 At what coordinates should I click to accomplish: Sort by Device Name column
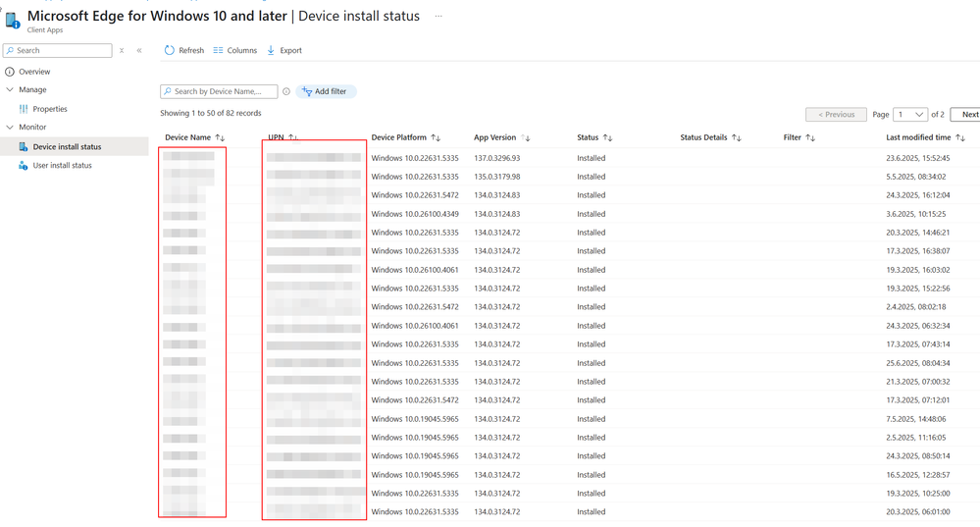(x=220, y=137)
